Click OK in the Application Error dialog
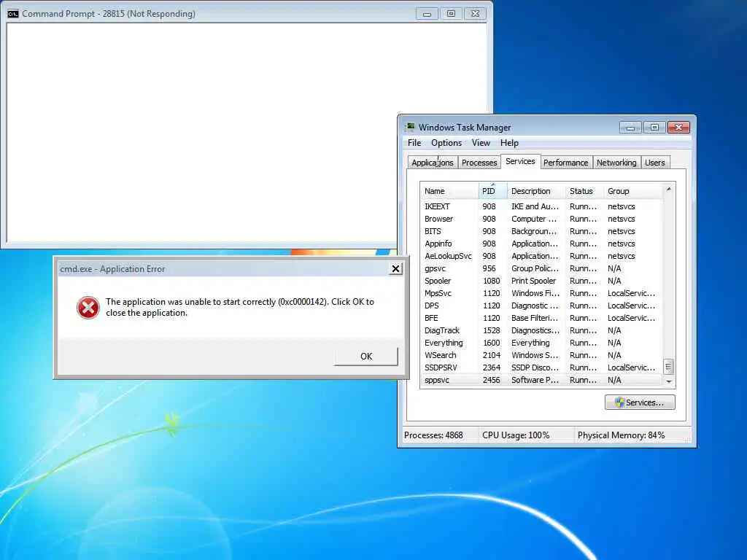This screenshot has height=560, width=747. click(366, 356)
